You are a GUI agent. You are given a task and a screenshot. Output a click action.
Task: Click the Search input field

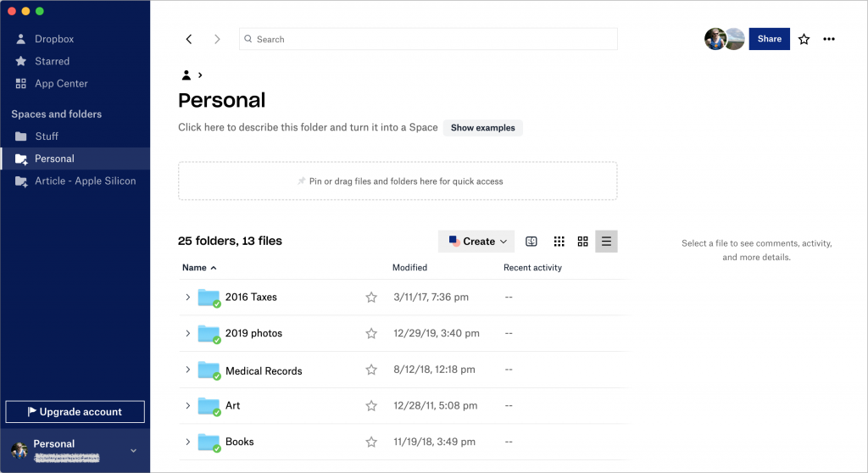(428, 39)
